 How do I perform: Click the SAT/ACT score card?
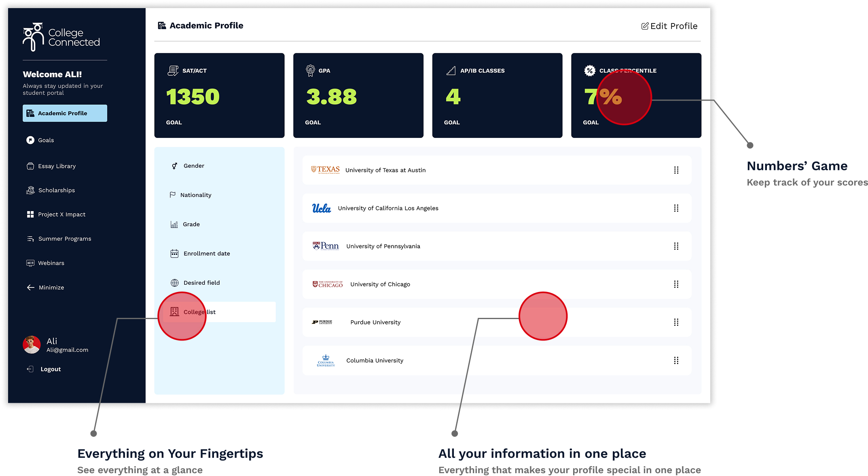[219, 95]
